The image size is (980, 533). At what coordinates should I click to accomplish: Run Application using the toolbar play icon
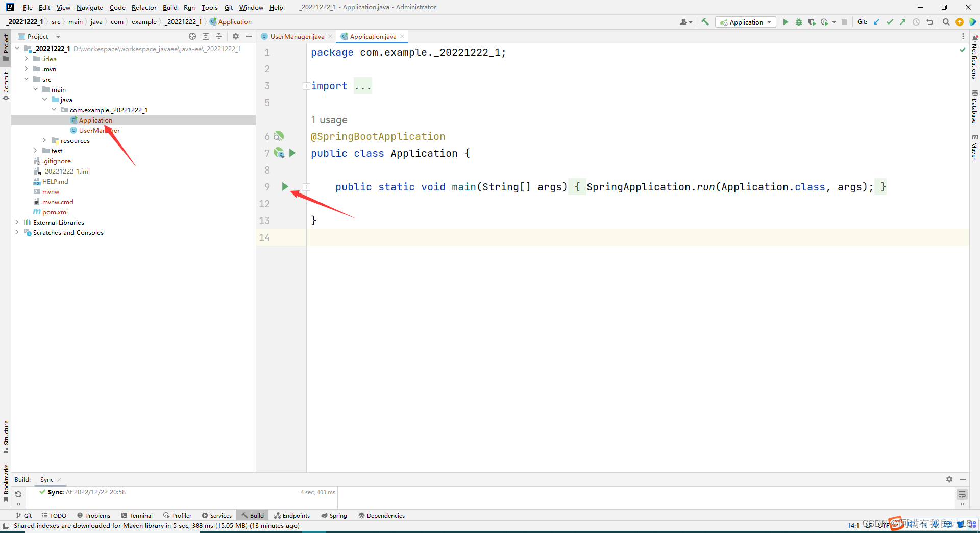coord(786,22)
